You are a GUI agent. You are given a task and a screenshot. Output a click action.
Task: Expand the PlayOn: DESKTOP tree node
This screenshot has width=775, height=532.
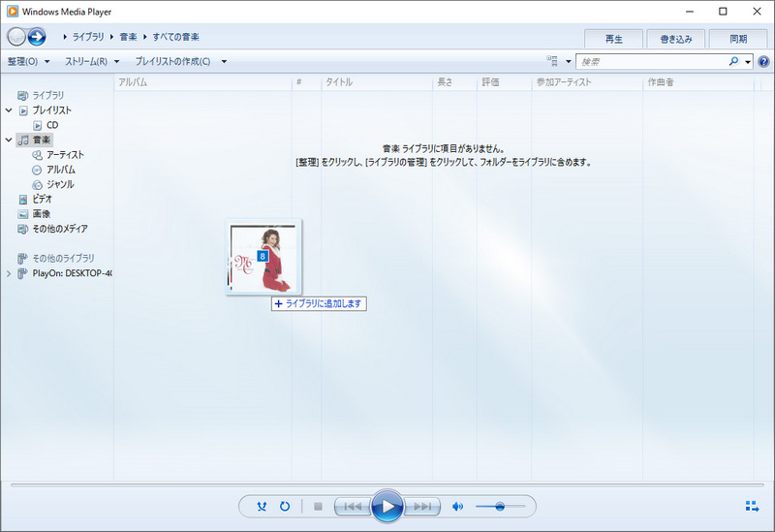pyautogui.click(x=9, y=273)
